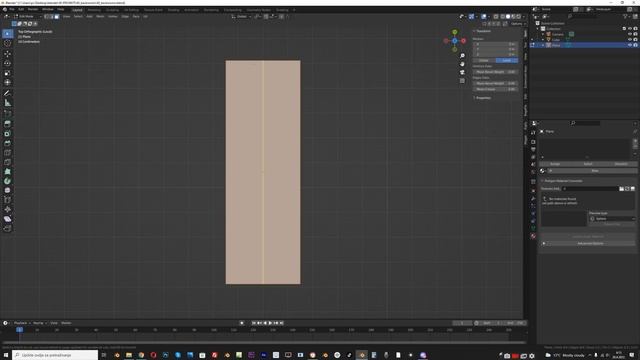Open the Mesh menu in viewport header
The width and height of the screenshot is (640, 360).
pyautogui.click(x=100, y=17)
